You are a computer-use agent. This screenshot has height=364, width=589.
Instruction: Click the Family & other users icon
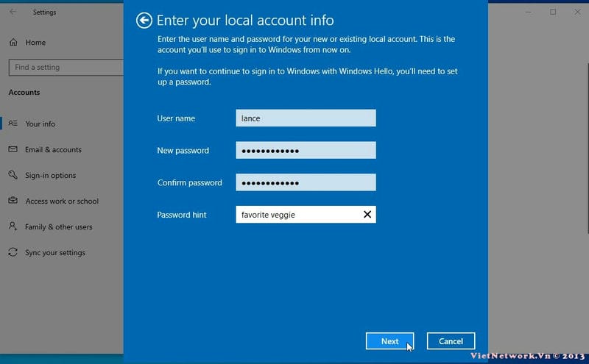click(13, 226)
